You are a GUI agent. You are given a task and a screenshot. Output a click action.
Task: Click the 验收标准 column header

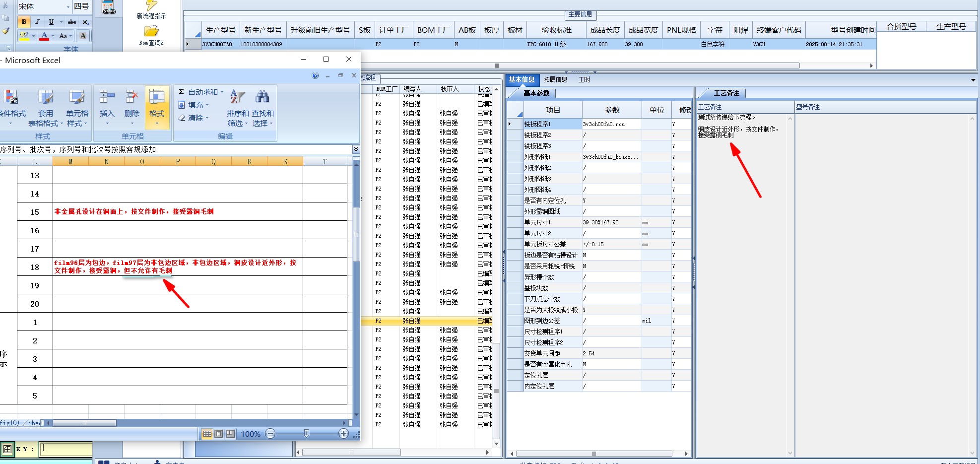coord(557,30)
